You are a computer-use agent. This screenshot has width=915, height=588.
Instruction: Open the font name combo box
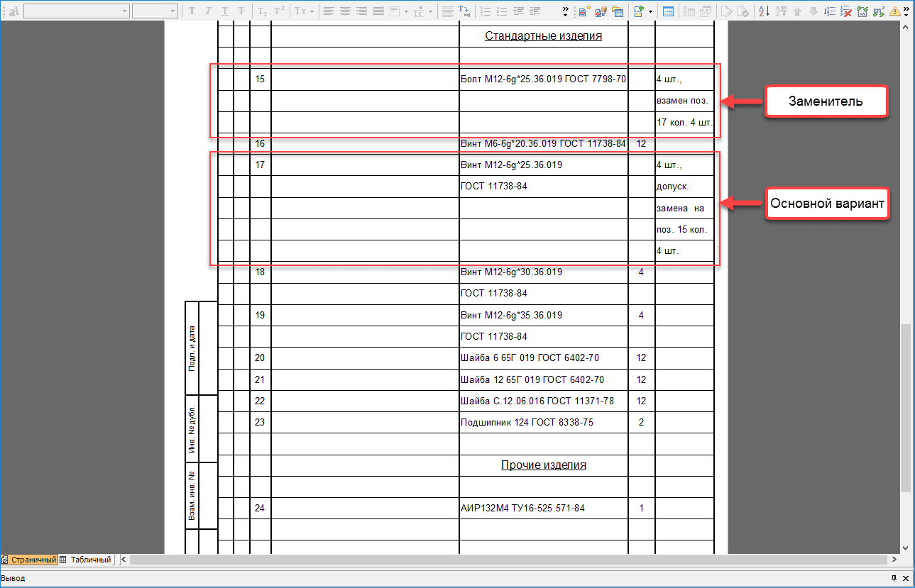(x=76, y=11)
